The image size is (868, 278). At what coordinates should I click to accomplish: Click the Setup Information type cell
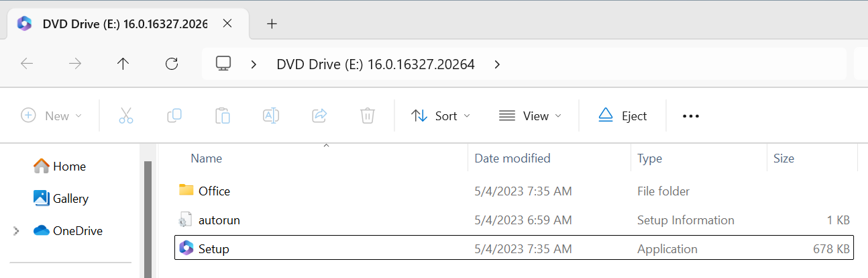[686, 220]
